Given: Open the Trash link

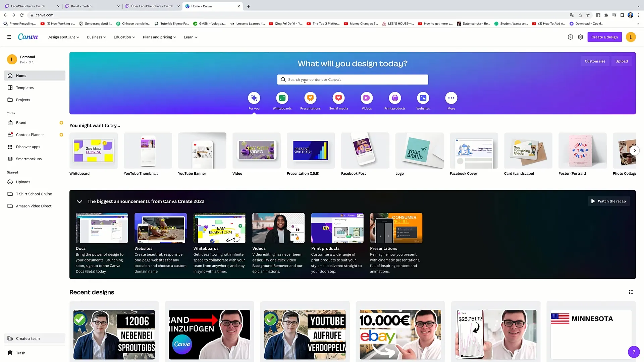Looking at the screenshot, I should click(35, 353).
